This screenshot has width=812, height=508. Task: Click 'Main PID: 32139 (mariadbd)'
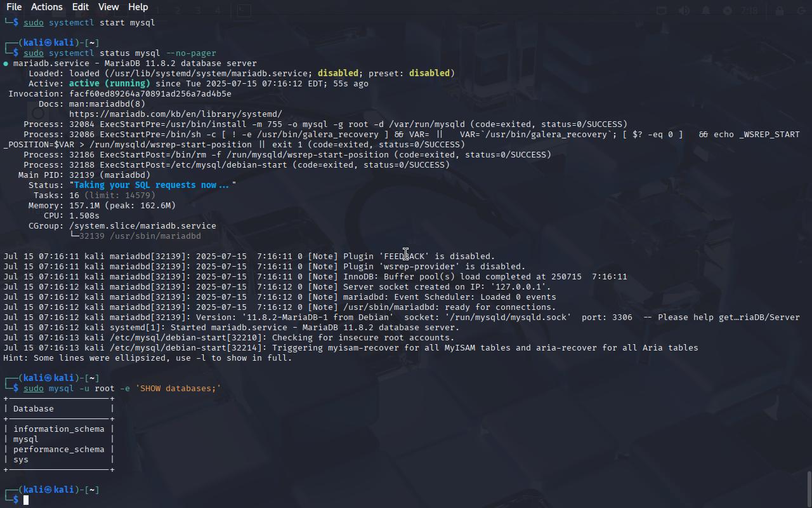(x=84, y=175)
